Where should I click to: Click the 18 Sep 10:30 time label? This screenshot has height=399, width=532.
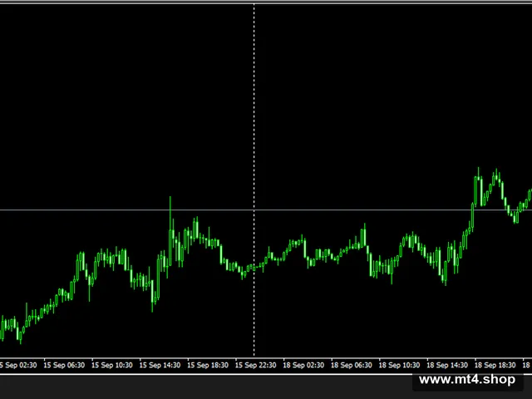(x=399, y=366)
